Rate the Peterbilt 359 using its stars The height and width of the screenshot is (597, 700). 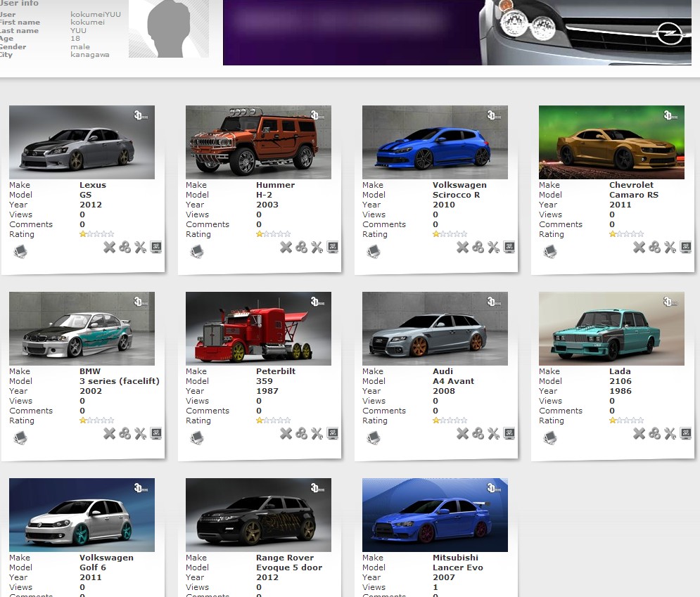(274, 421)
